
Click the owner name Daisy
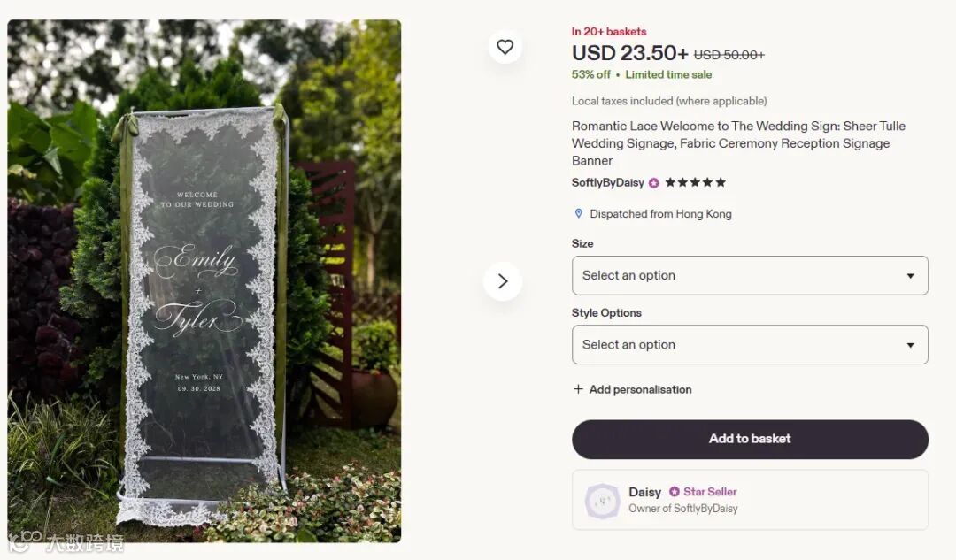point(644,492)
